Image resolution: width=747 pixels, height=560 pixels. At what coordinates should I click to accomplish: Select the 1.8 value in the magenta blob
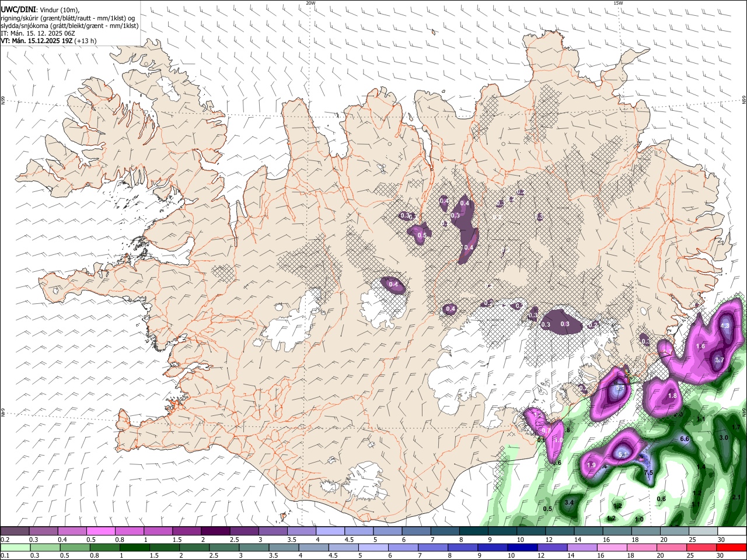672,395
